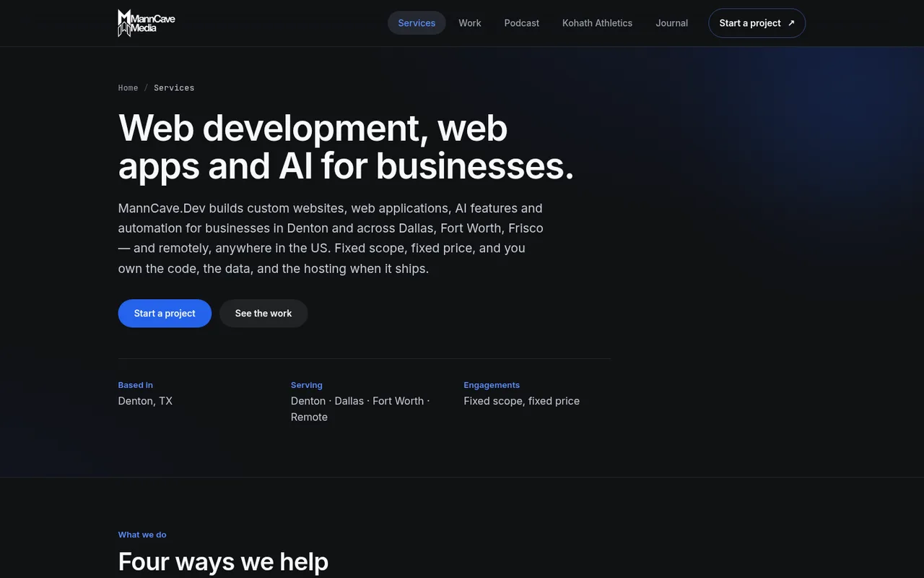Click the main Web development headline
The width and height of the screenshot is (924, 578).
coord(346,147)
